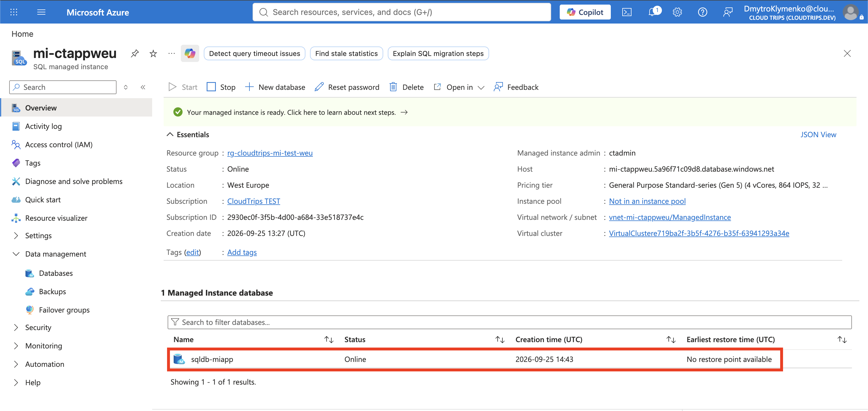
Task: Open the Copilot button in header
Action: pos(585,12)
